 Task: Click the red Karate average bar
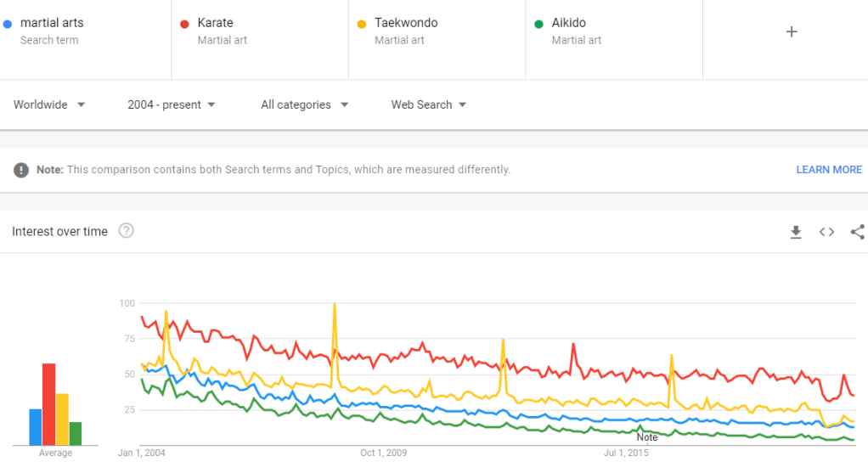49,404
